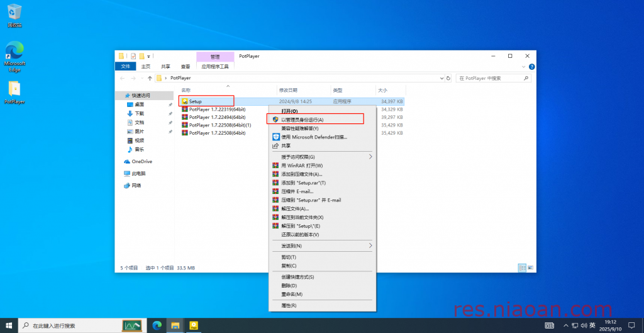The image size is (644, 333).
Task: Open the 文件 tab
Action: click(x=125, y=66)
